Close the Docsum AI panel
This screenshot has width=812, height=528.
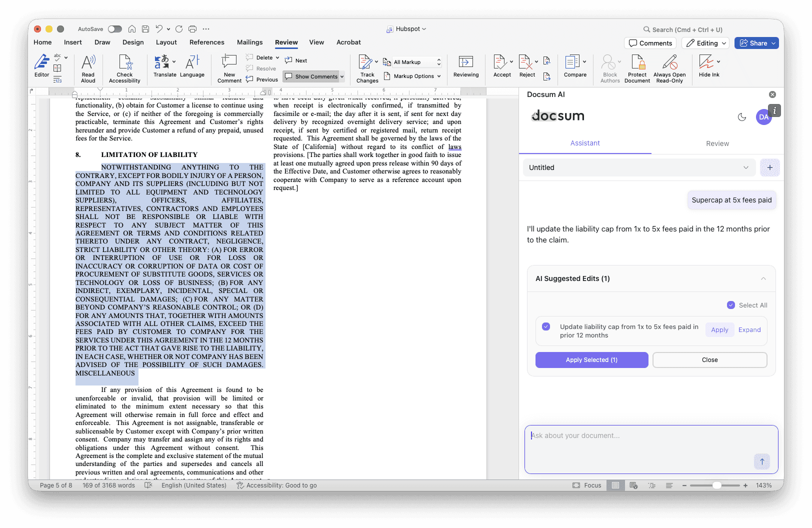[x=772, y=94]
